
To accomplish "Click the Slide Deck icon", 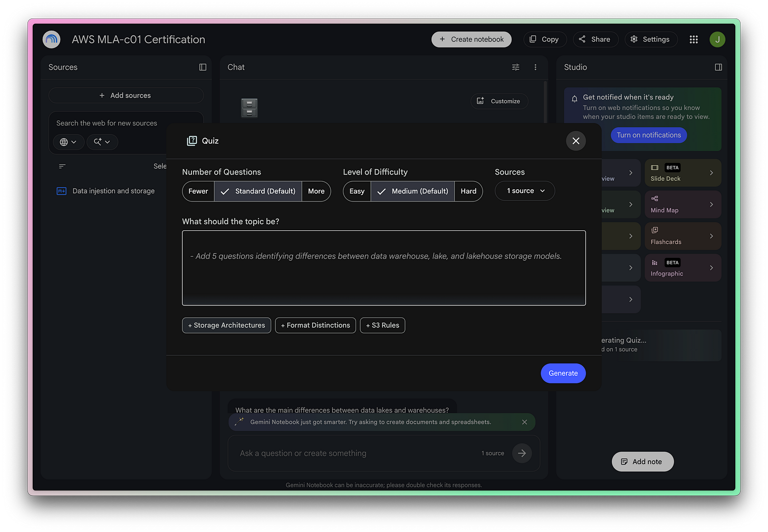I will click(655, 168).
